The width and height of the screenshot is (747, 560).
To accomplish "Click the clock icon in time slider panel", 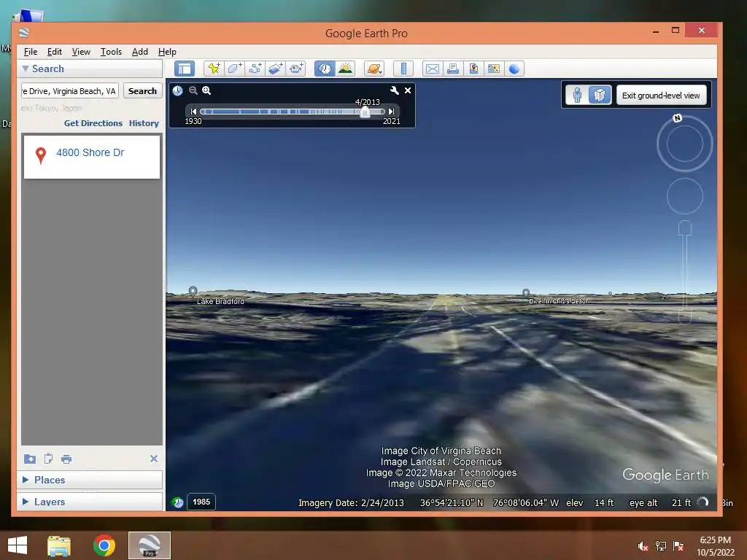I will [x=177, y=90].
